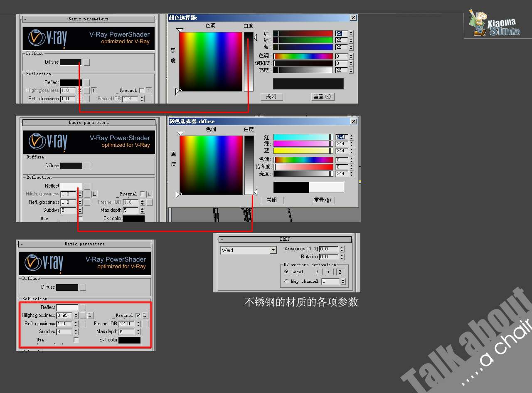This screenshot has width=532, height=393.
Task: Toggle the Use checkbox in the panel with Max depth 5
Action: tap(81, 218)
